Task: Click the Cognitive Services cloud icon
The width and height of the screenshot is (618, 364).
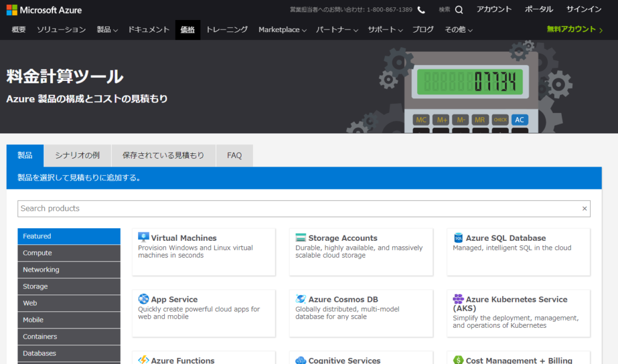Action: click(301, 360)
